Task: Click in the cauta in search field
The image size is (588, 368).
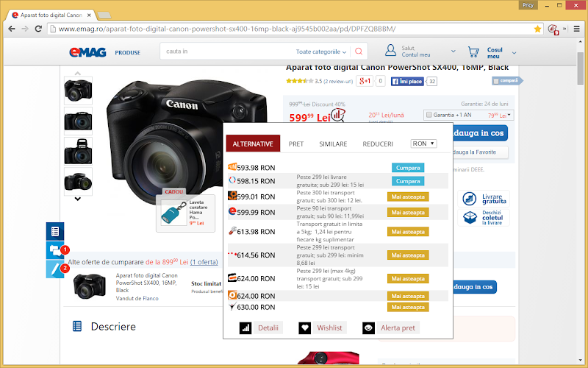Action: point(229,52)
